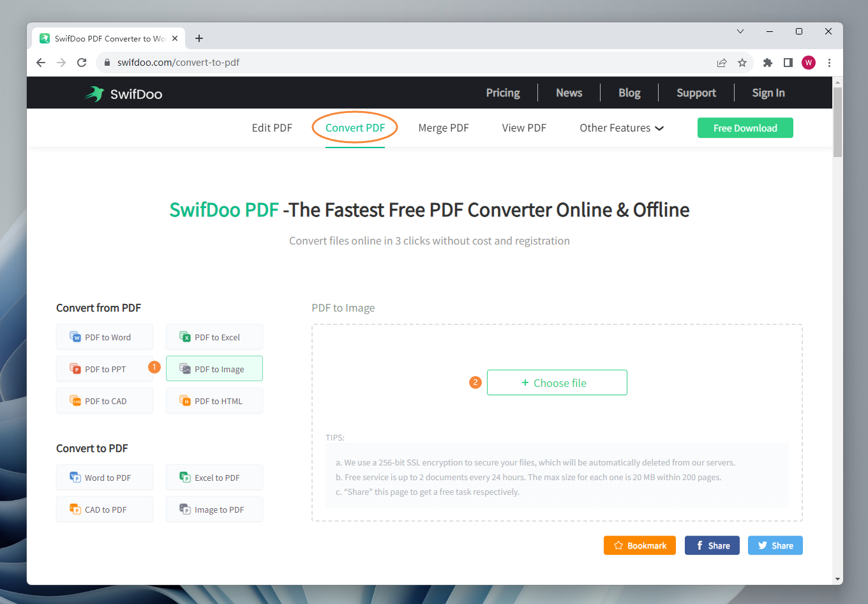This screenshot has height=604, width=868.
Task: Close the SwifDoo PDF Converter tab
Action: pyautogui.click(x=175, y=38)
